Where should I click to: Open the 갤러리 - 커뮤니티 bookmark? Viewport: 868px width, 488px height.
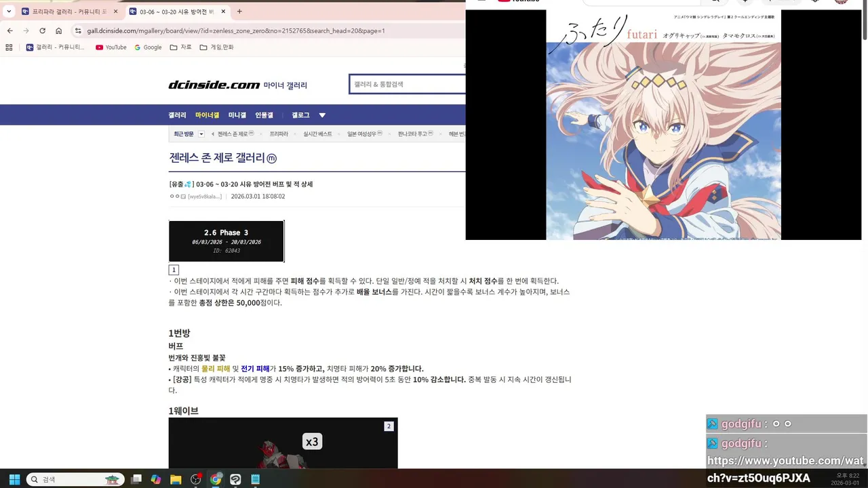click(56, 47)
